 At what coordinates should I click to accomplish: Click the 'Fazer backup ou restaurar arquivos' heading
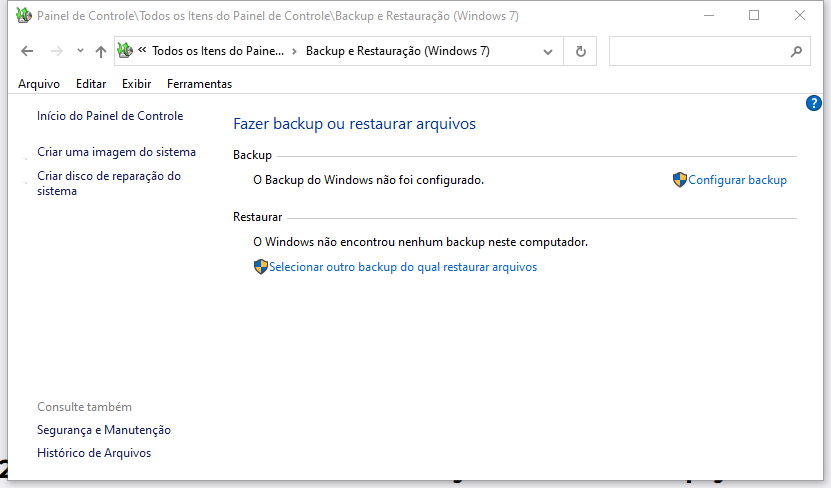coord(355,124)
